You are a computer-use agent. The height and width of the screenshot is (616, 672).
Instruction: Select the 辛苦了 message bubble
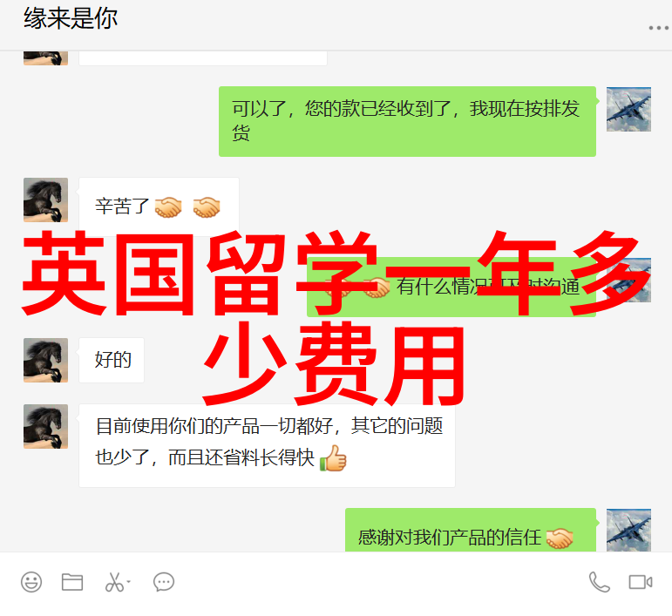(159, 206)
